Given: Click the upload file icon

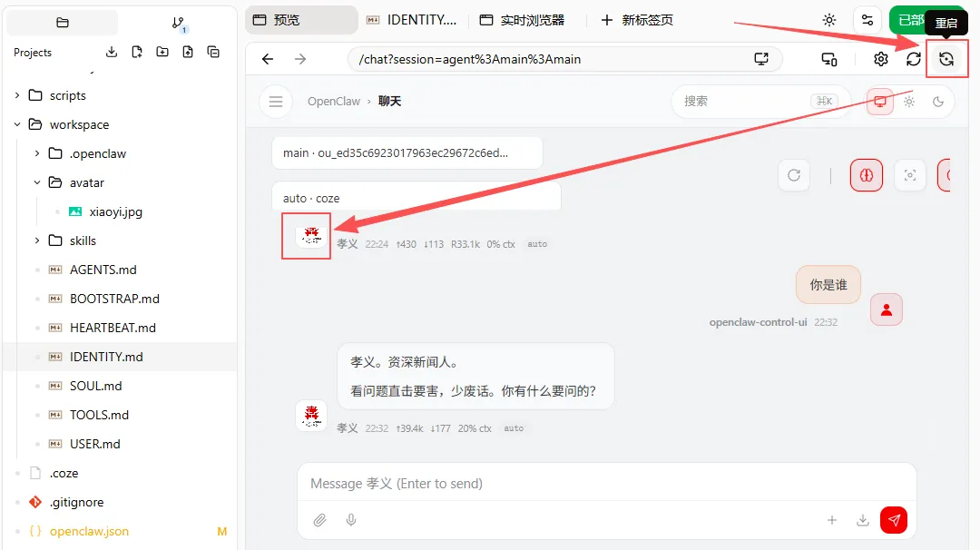Looking at the screenshot, I should [188, 52].
